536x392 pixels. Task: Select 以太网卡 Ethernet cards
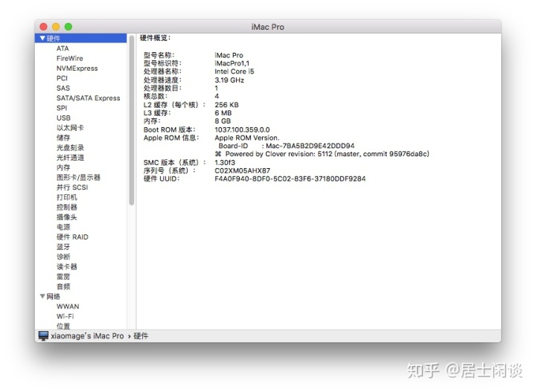tap(70, 128)
